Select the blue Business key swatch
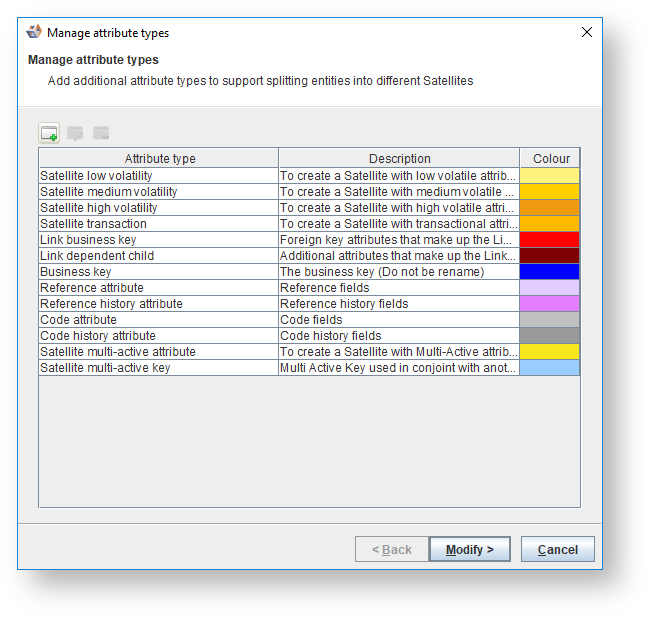The image size is (651, 618). [549, 271]
